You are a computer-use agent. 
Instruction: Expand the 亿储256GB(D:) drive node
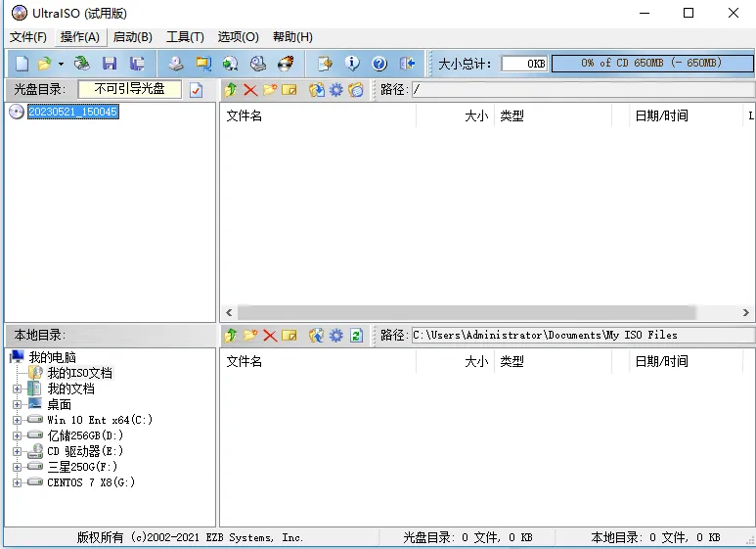click(17, 435)
